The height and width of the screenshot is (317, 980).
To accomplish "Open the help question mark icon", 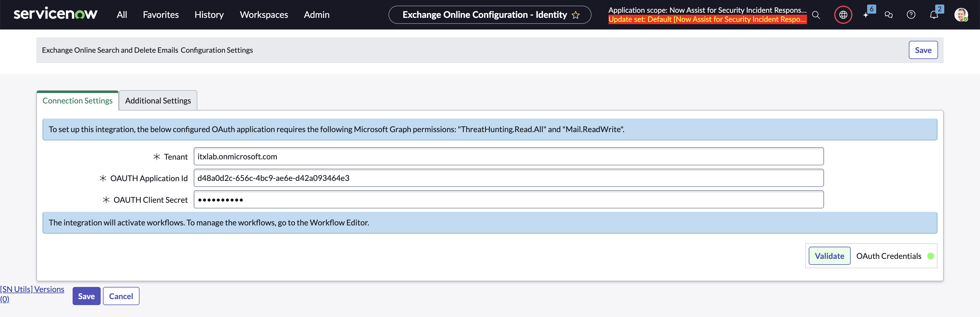I will 911,15.
